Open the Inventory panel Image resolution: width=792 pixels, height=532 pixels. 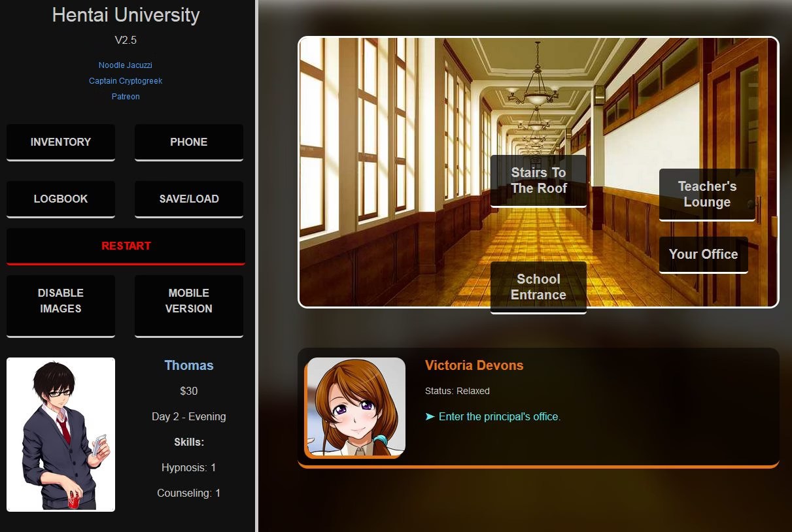point(60,142)
